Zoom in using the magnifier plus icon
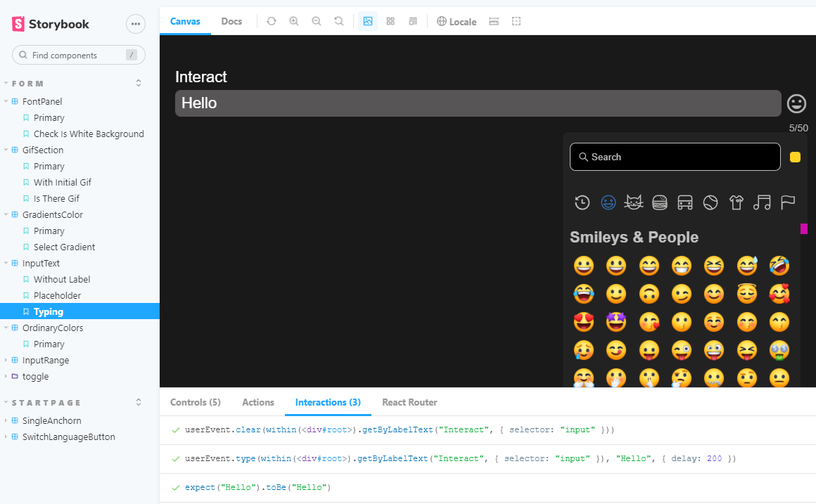816x504 pixels. [294, 21]
